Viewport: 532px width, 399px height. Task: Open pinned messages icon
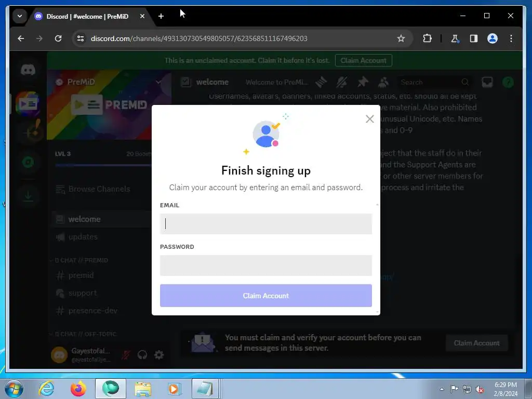pos(363,82)
